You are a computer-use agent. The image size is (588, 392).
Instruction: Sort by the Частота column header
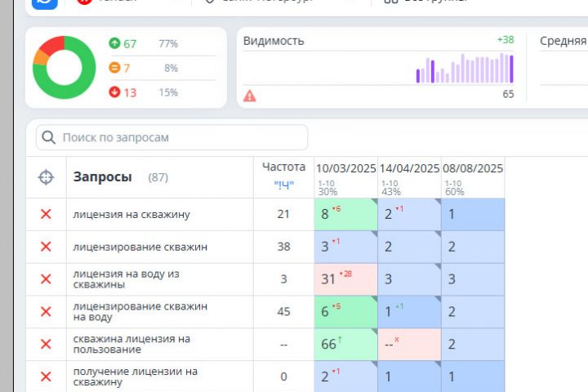click(x=284, y=167)
